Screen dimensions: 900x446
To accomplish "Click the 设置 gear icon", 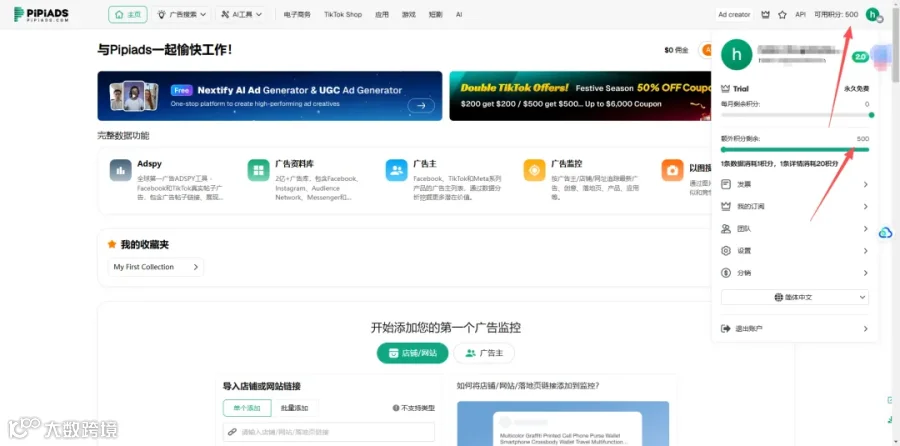I will [x=726, y=251].
